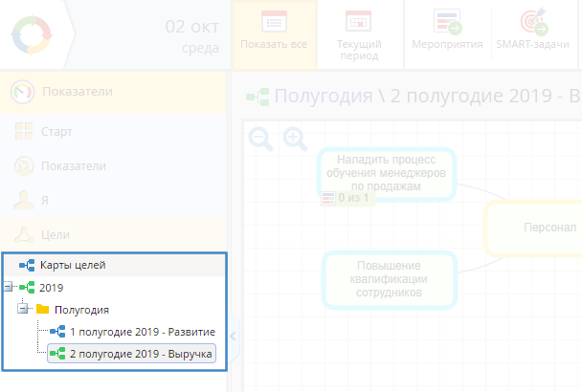
Task: Collapse the 2019 tree node
Action: click(x=9, y=287)
